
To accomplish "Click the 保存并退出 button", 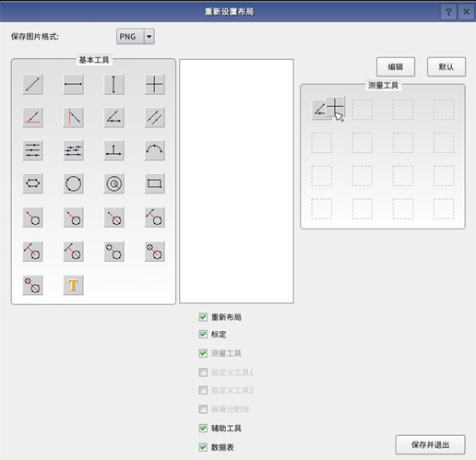I will point(430,444).
